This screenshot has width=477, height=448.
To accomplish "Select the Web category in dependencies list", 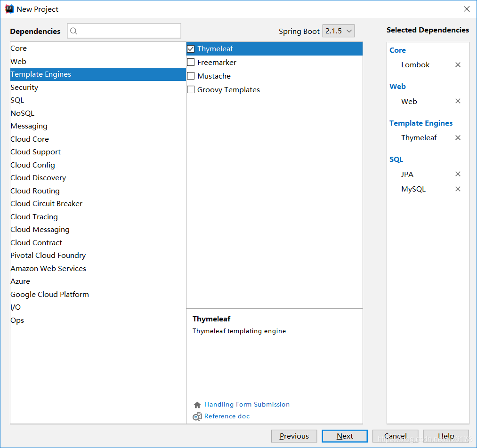I will (98, 61).
